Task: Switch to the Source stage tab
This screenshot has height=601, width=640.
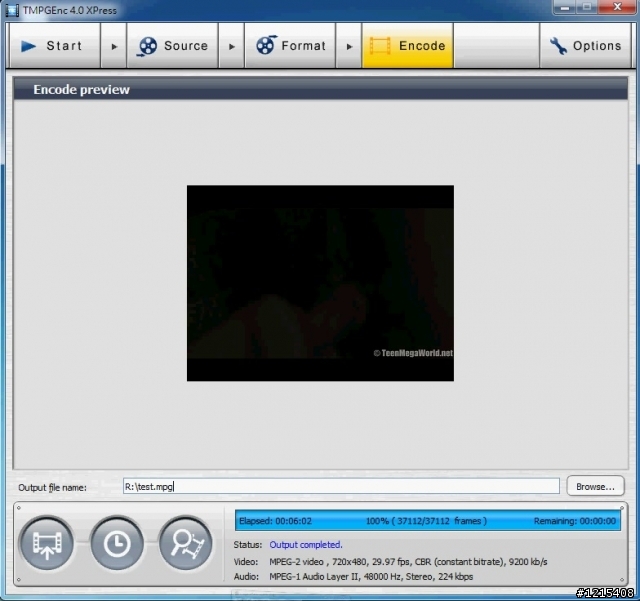Action: tap(172, 46)
